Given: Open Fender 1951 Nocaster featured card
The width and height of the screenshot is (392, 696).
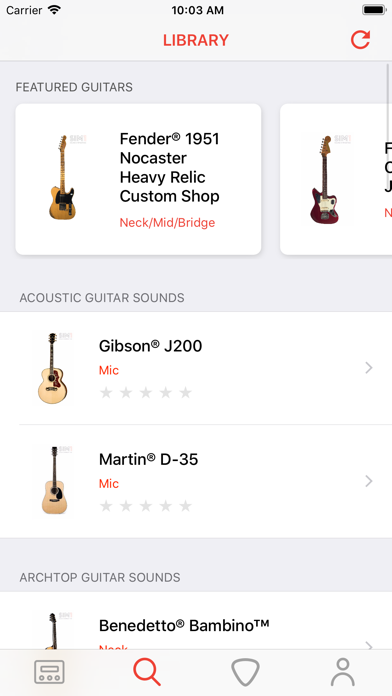Looking at the screenshot, I should coord(138,179).
